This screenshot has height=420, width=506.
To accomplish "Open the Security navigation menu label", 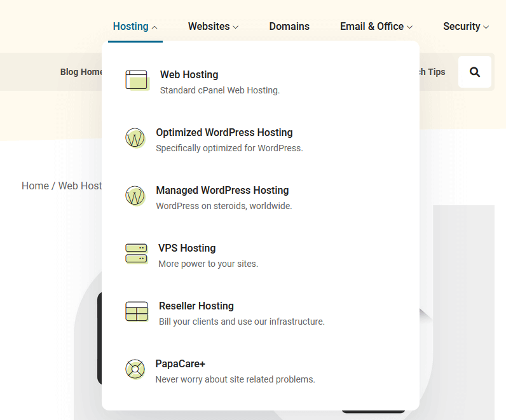I will [x=462, y=27].
